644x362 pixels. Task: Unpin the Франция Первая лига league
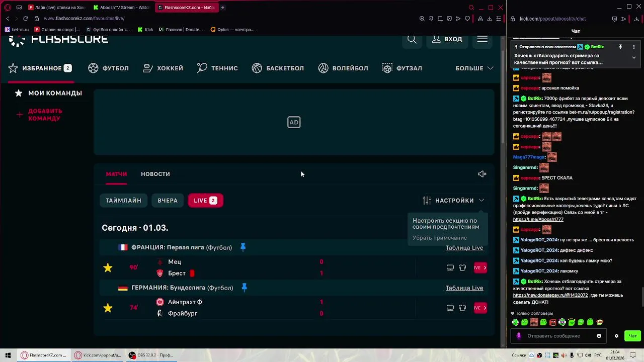pos(243,247)
